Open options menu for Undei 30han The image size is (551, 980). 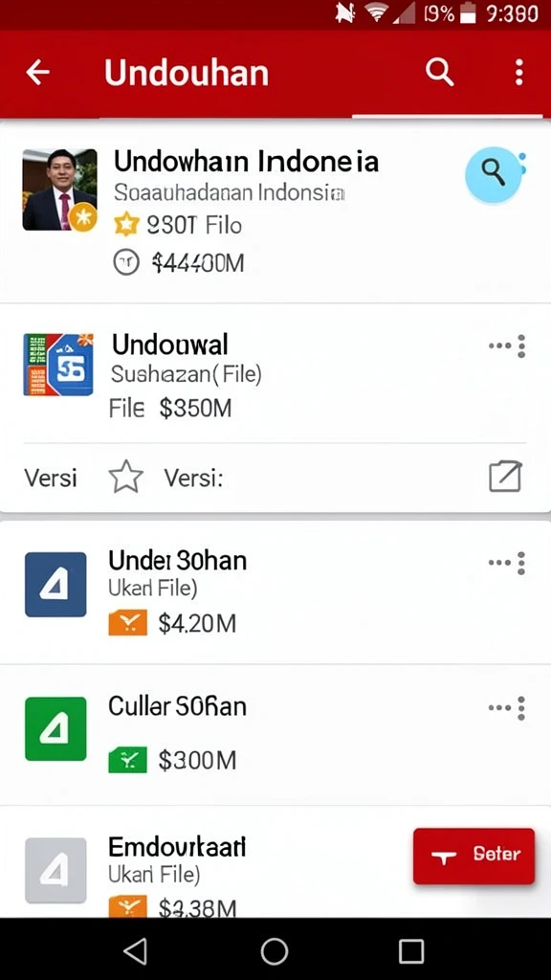(508, 563)
